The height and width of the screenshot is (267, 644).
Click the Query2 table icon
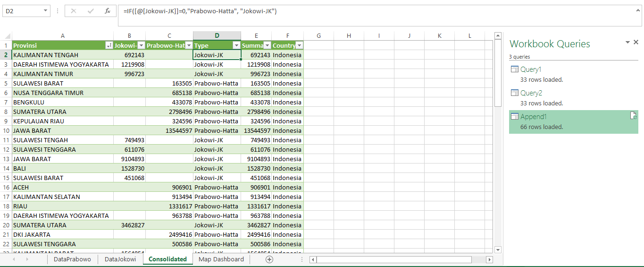514,93
